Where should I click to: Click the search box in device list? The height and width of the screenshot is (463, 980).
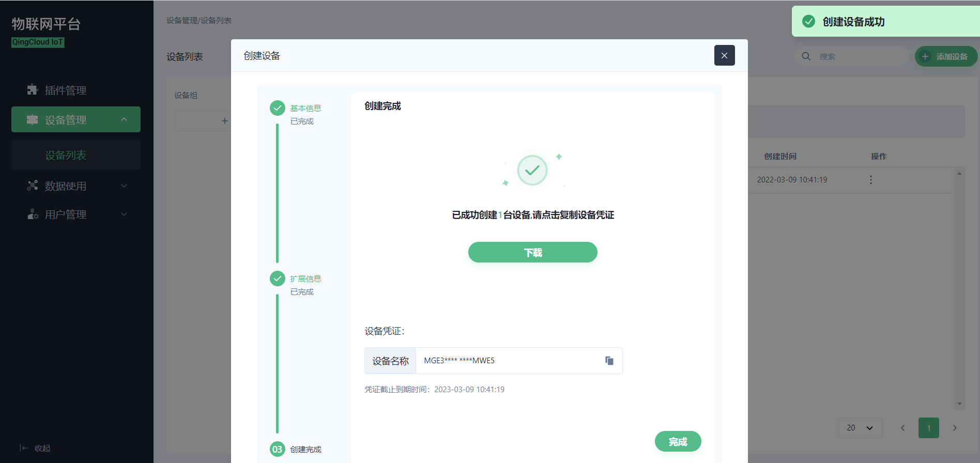point(858,56)
